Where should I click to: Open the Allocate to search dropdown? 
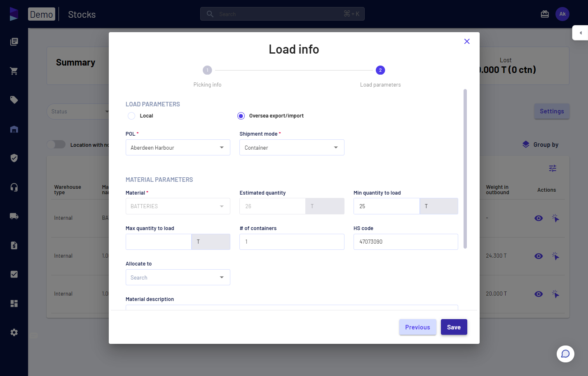(x=178, y=277)
